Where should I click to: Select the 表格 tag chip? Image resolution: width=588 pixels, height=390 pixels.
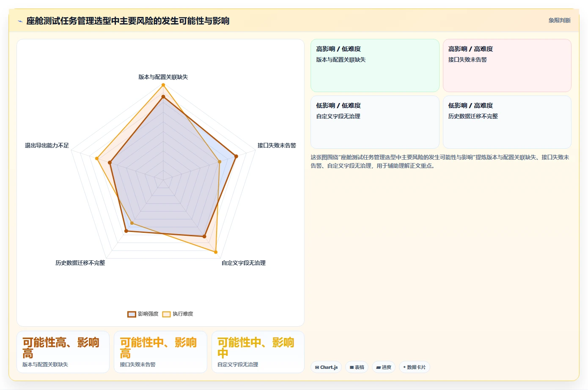pyautogui.click(x=357, y=367)
